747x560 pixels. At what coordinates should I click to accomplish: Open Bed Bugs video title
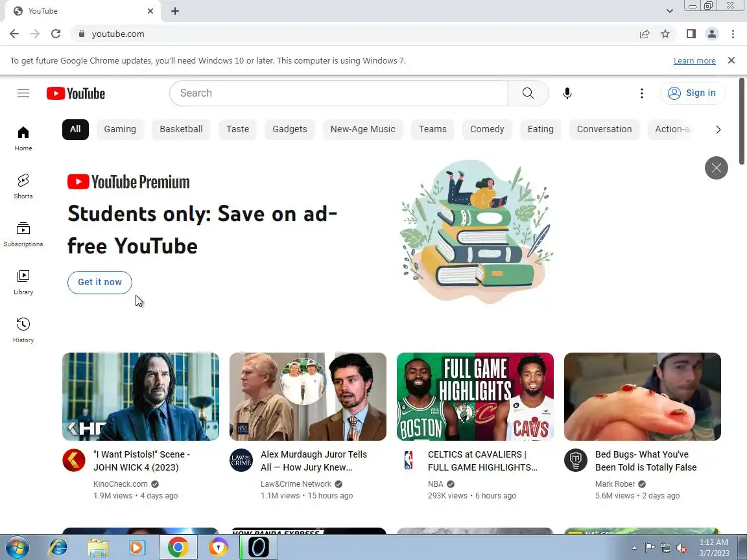[x=646, y=461]
